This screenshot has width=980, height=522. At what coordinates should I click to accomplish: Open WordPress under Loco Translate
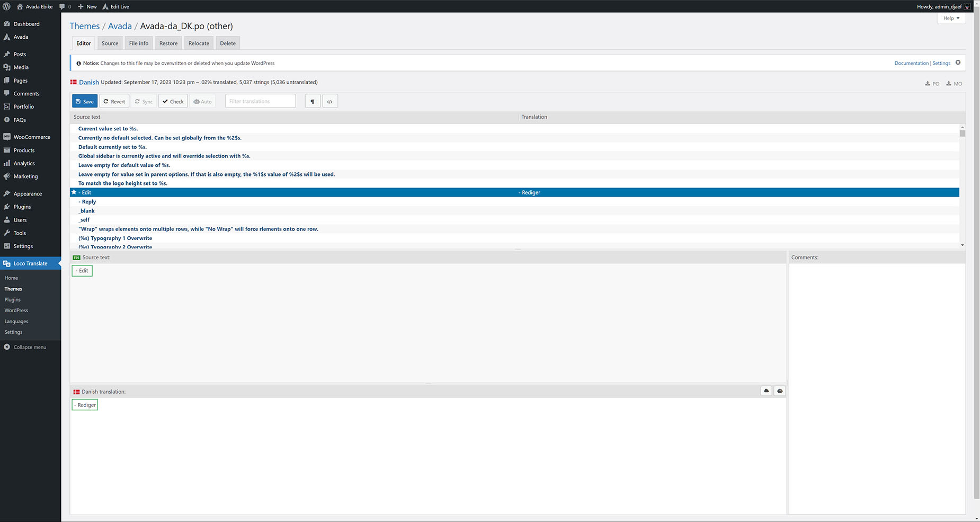[x=16, y=311]
